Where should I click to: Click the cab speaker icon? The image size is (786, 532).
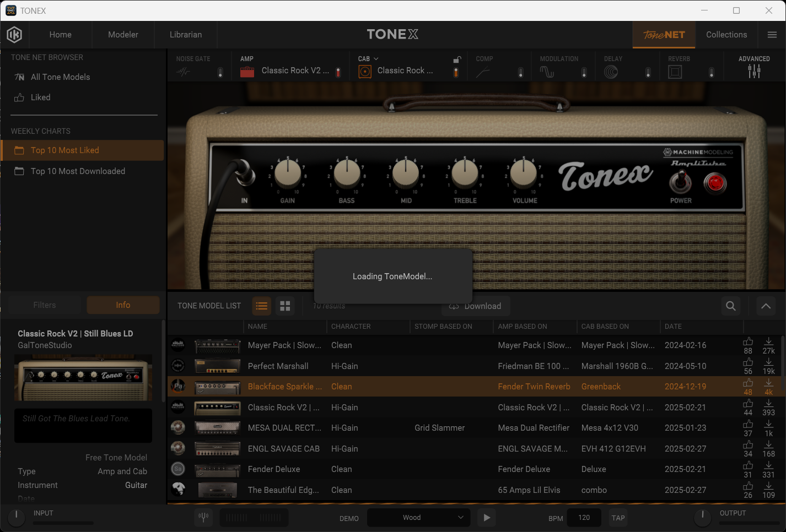(x=365, y=72)
